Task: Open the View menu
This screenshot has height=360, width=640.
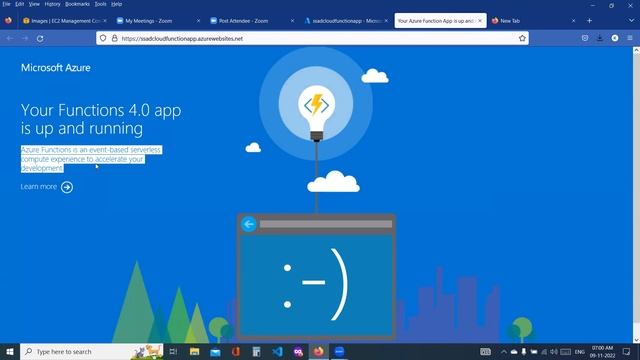Action: (x=34, y=4)
